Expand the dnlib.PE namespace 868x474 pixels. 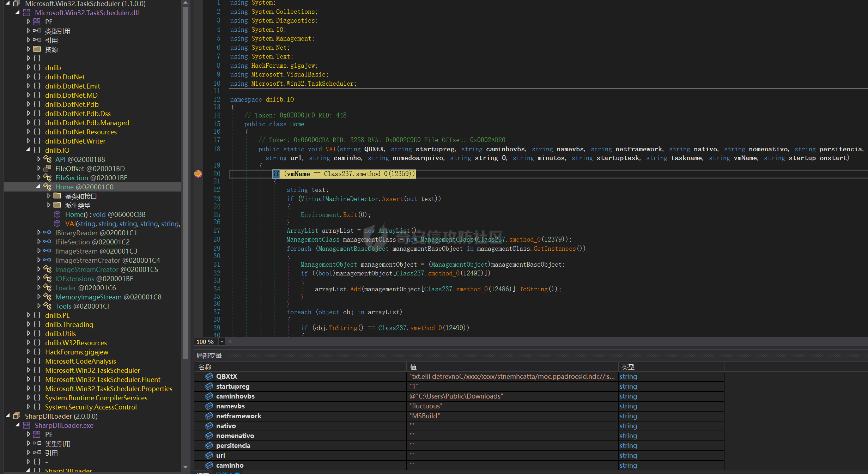(x=29, y=315)
